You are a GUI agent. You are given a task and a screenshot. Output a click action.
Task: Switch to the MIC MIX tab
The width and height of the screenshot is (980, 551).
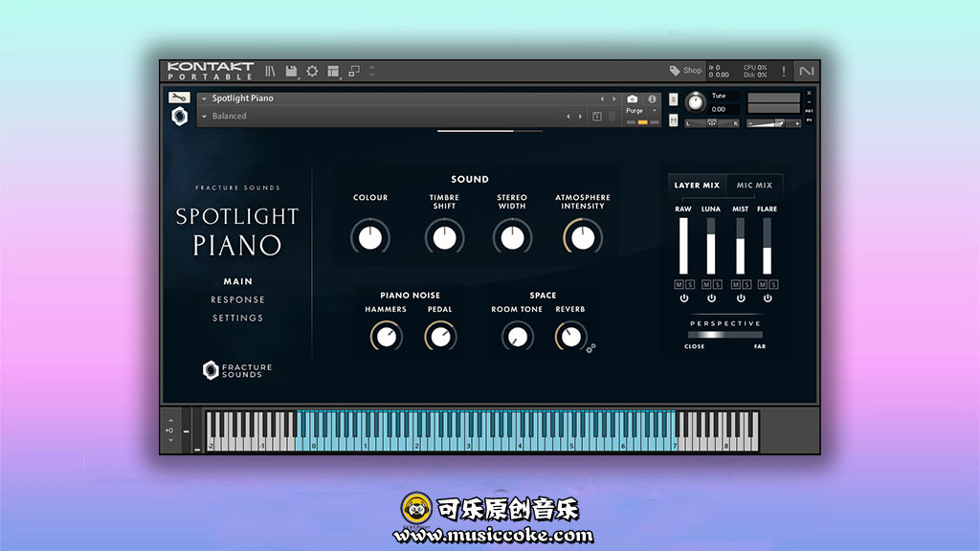point(754,185)
